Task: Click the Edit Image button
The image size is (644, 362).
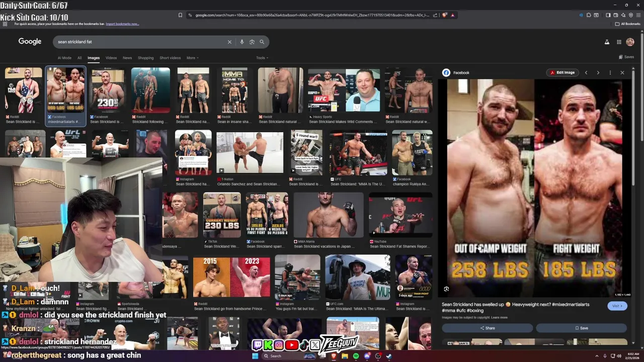Action: [562, 72]
